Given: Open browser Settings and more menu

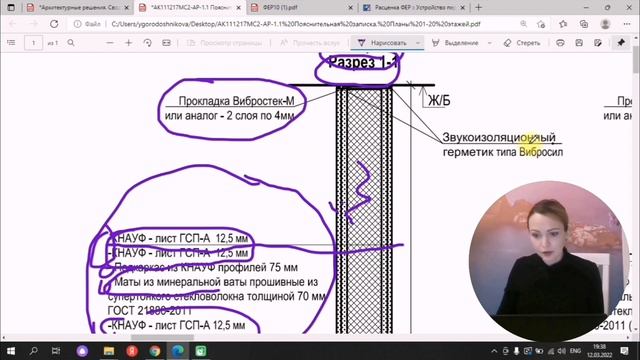Looking at the screenshot, I should pos(627,24).
